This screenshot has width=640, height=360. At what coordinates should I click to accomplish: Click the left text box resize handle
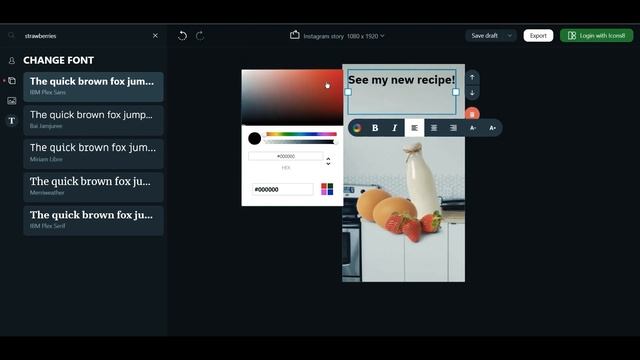348,92
